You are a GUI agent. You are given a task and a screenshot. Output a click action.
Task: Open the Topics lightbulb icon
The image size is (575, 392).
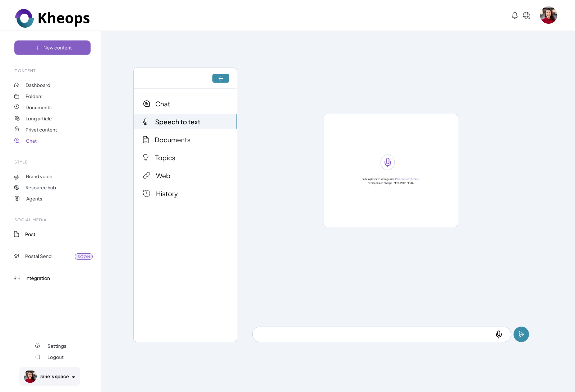(146, 157)
